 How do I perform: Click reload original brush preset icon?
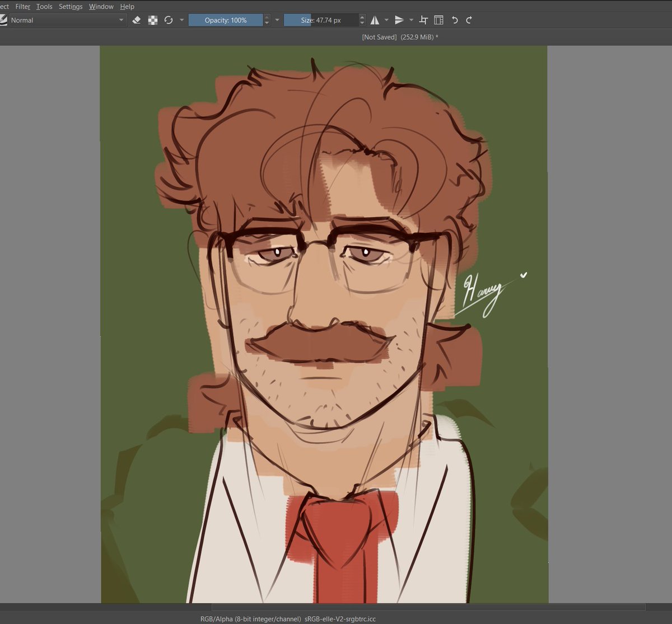[169, 20]
